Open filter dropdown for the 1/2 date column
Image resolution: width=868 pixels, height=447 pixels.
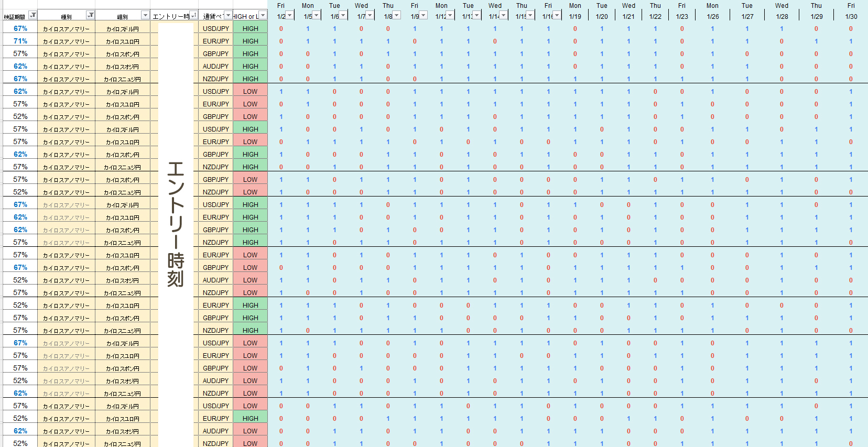click(290, 15)
